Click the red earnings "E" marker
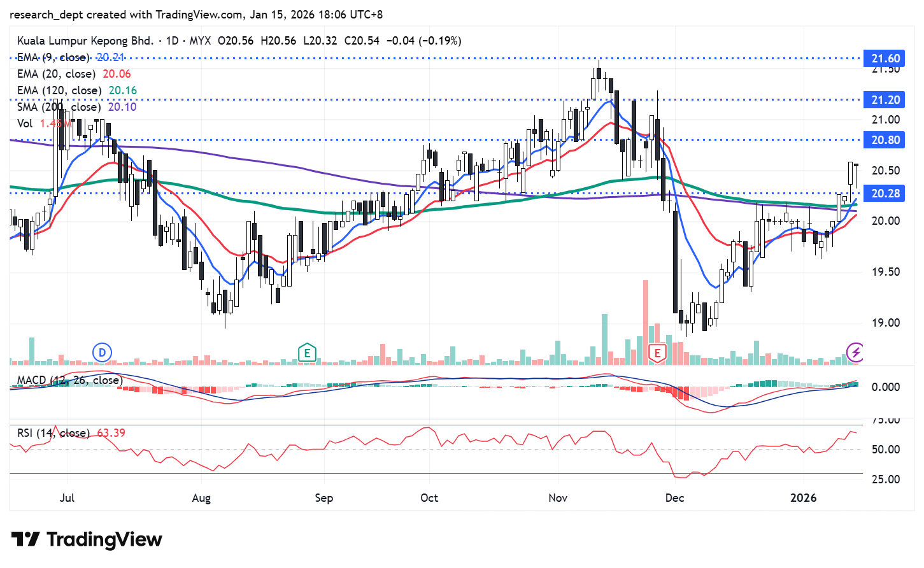Image resolution: width=924 pixels, height=568 pixels. point(657,353)
